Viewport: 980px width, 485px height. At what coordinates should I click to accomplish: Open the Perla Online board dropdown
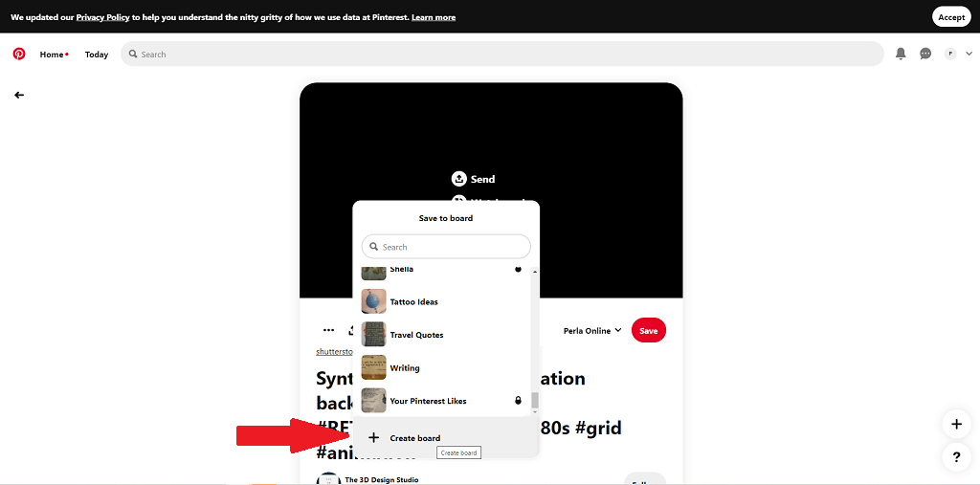(591, 331)
